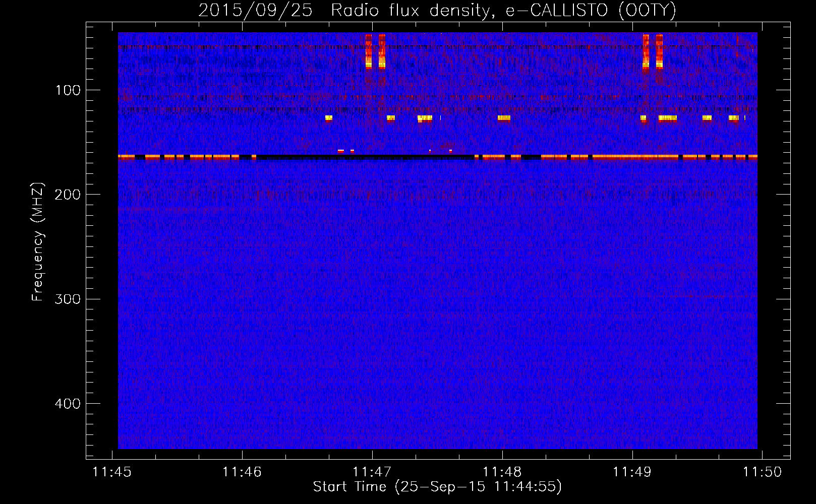The image size is (816, 504).
Task: Click the x-axis time label '11:49'
Action: click(632, 472)
